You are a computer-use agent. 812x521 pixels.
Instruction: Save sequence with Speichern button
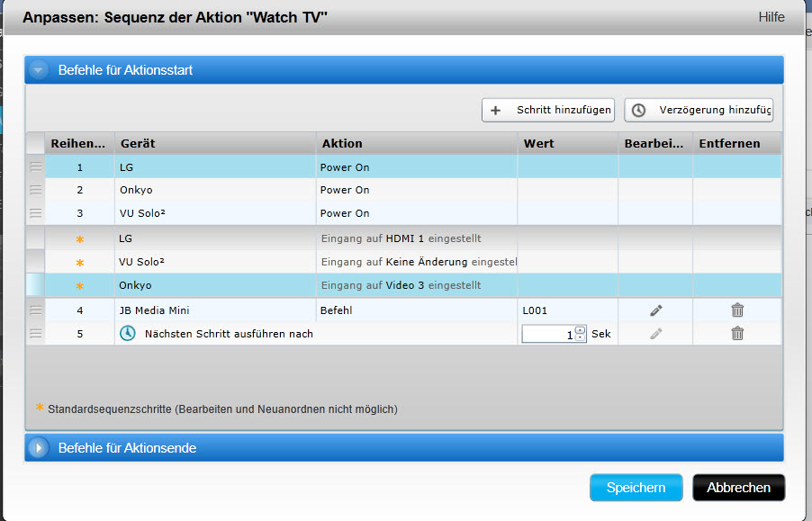pyautogui.click(x=636, y=488)
